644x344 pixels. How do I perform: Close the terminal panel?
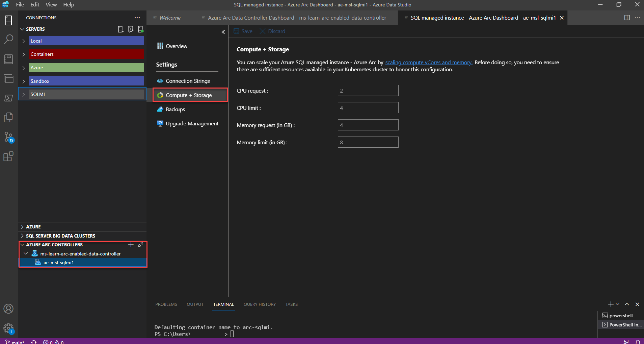637,304
